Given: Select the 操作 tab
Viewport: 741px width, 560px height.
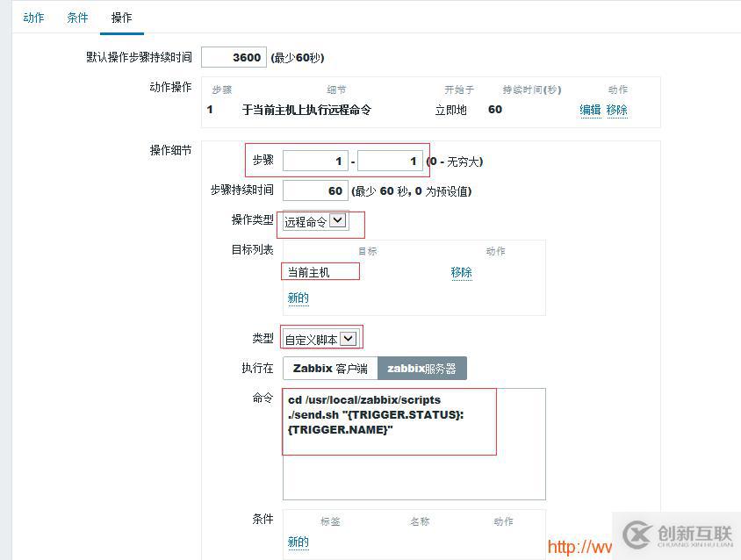Looking at the screenshot, I should point(121,18).
